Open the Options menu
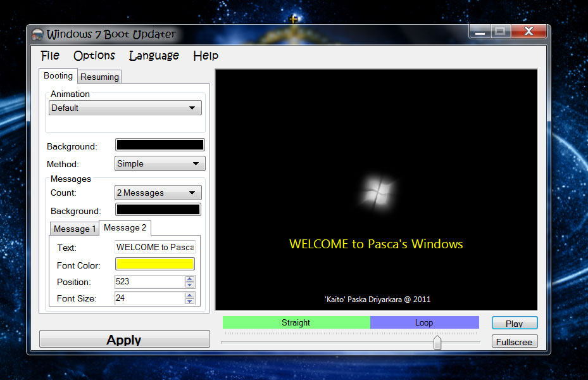The width and height of the screenshot is (588, 380). click(94, 56)
